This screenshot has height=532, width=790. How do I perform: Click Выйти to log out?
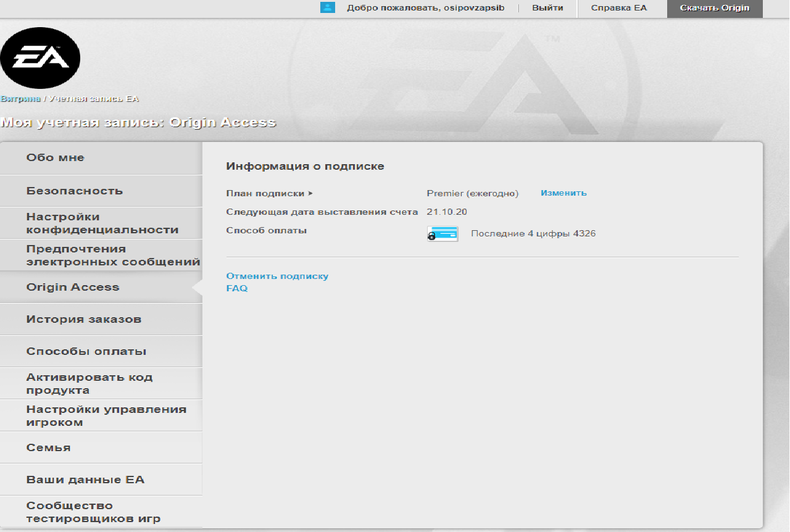pos(547,8)
